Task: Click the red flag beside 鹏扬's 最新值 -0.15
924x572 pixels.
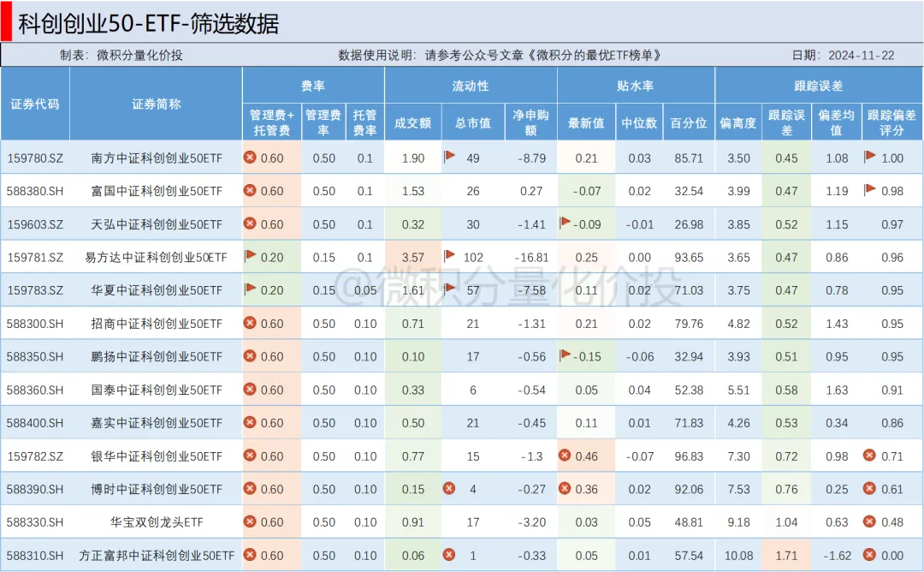Action: point(565,355)
